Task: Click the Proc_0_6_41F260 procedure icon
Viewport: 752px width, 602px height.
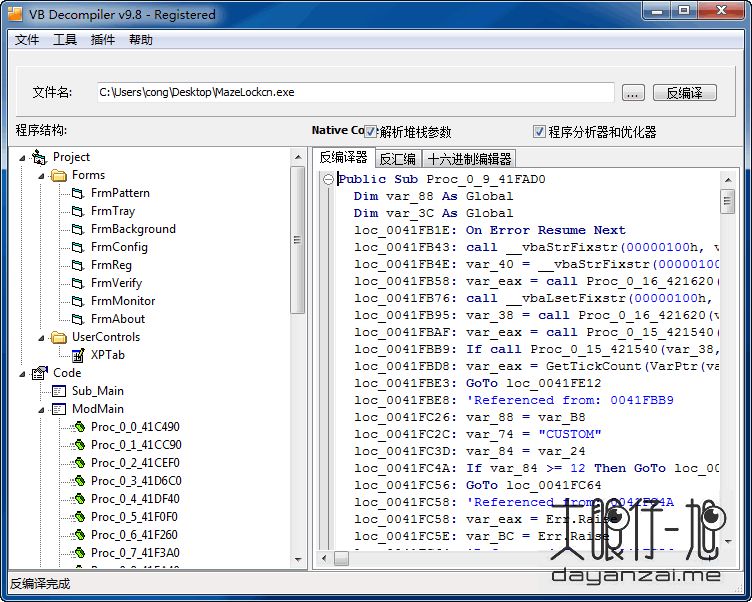Action: 79,535
